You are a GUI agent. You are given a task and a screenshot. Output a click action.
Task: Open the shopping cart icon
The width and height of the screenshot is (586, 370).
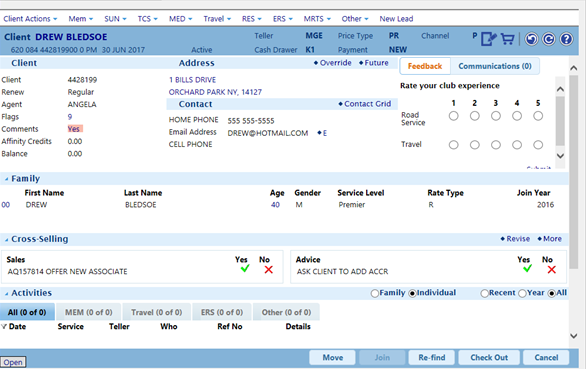(508, 39)
